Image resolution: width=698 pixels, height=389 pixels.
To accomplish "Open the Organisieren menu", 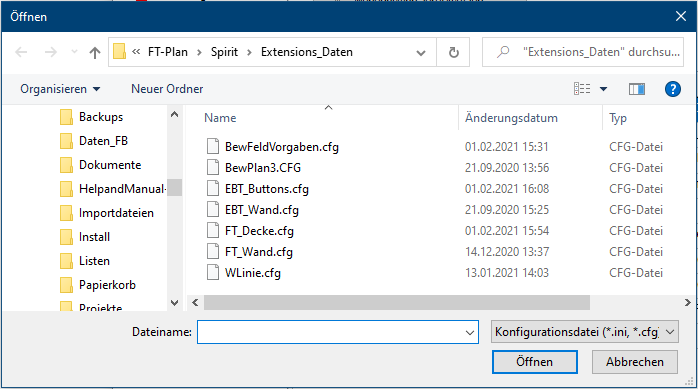I will click(x=60, y=89).
